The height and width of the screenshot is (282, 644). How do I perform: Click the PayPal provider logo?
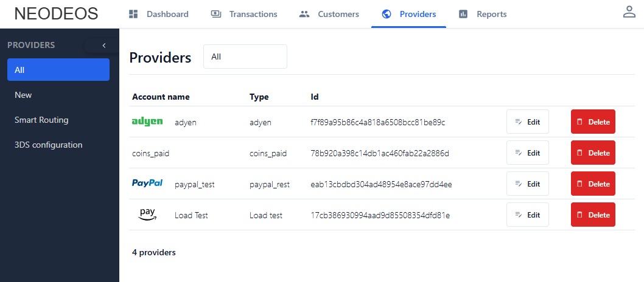tap(147, 184)
